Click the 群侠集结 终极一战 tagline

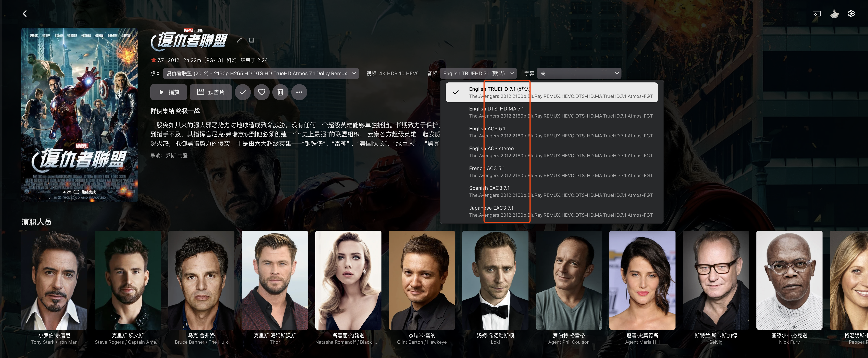pyautogui.click(x=175, y=111)
